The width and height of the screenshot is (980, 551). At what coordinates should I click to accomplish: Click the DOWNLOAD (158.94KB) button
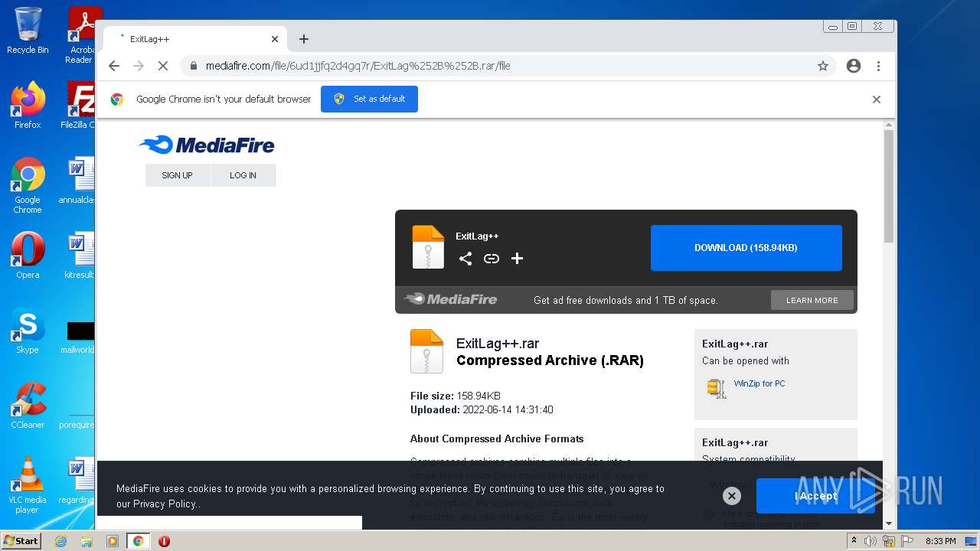tap(746, 248)
